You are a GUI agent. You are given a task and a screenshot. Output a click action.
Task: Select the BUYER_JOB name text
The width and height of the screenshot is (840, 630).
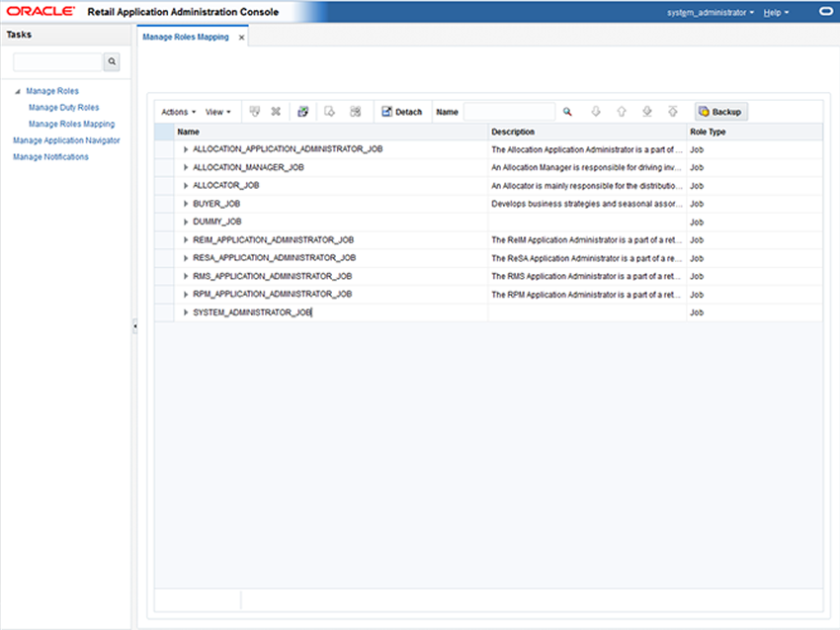(x=216, y=204)
